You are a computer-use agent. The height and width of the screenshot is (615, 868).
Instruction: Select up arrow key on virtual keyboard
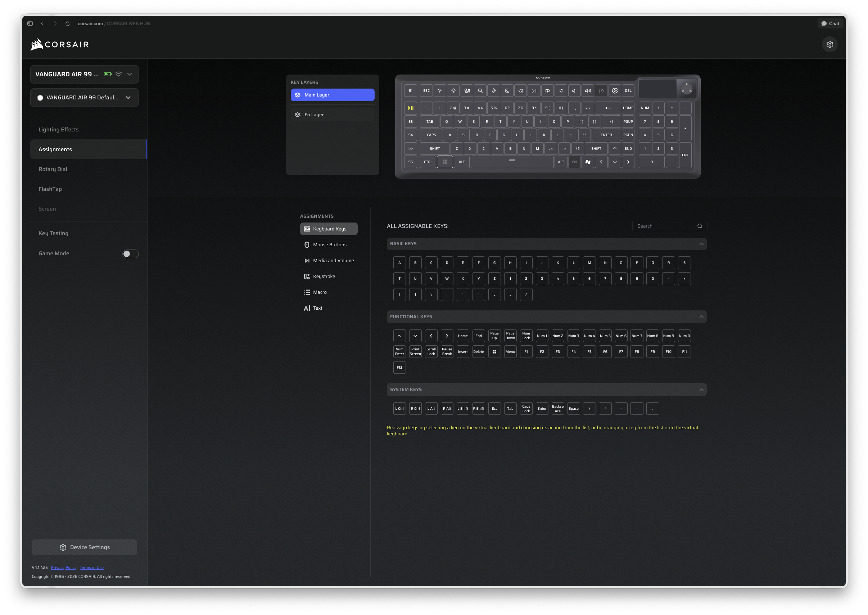[615, 148]
